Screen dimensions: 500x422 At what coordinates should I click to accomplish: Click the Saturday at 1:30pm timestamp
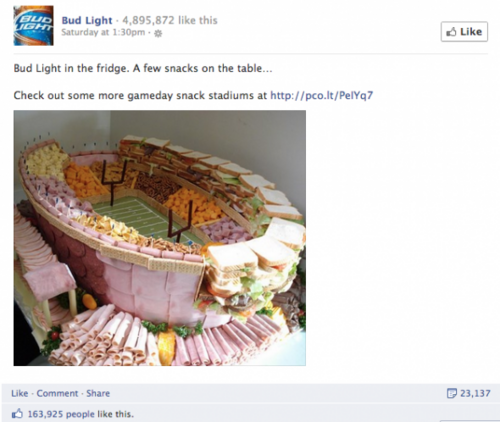[103, 32]
